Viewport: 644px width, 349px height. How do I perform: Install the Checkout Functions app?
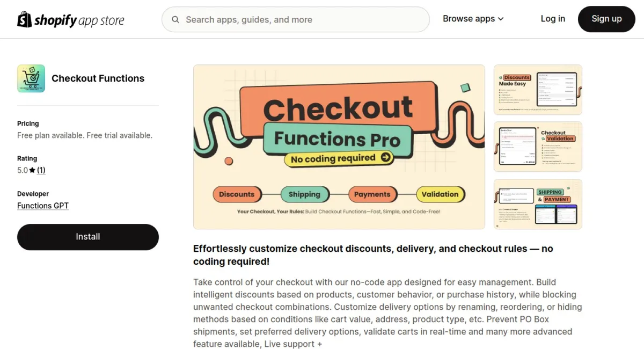pyautogui.click(x=88, y=237)
